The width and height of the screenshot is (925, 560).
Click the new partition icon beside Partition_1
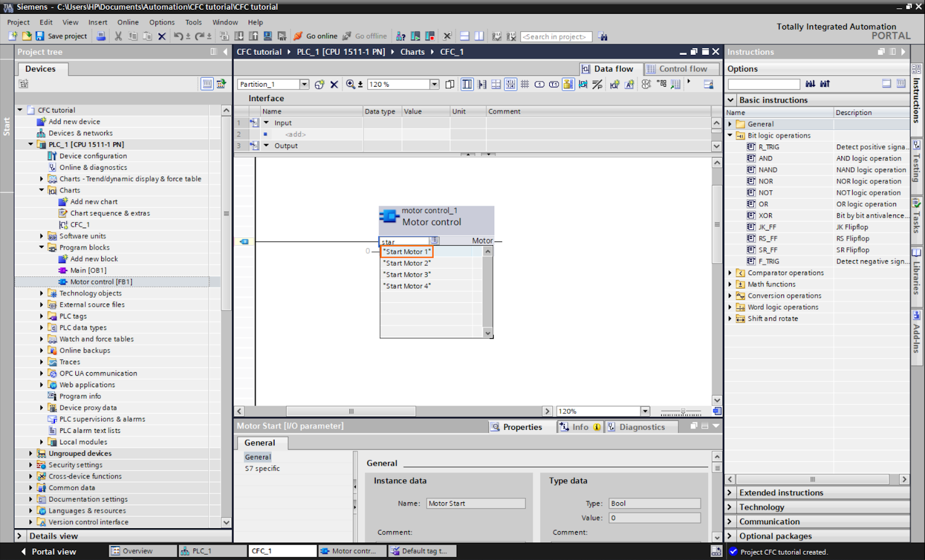319,84
